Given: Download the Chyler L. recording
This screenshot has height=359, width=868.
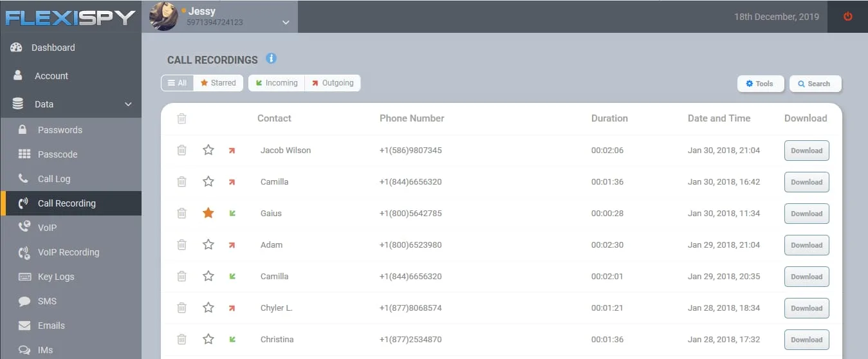Looking at the screenshot, I should pyautogui.click(x=807, y=308).
